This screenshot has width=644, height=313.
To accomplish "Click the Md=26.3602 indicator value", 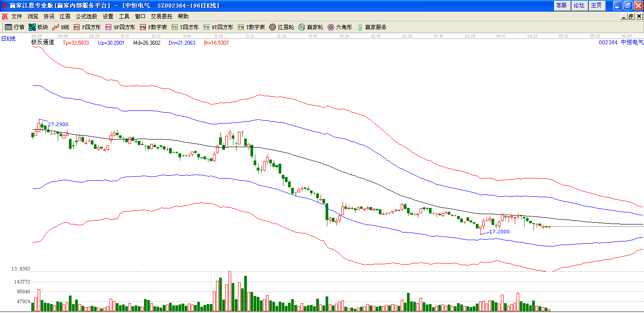I will click(x=147, y=43).
